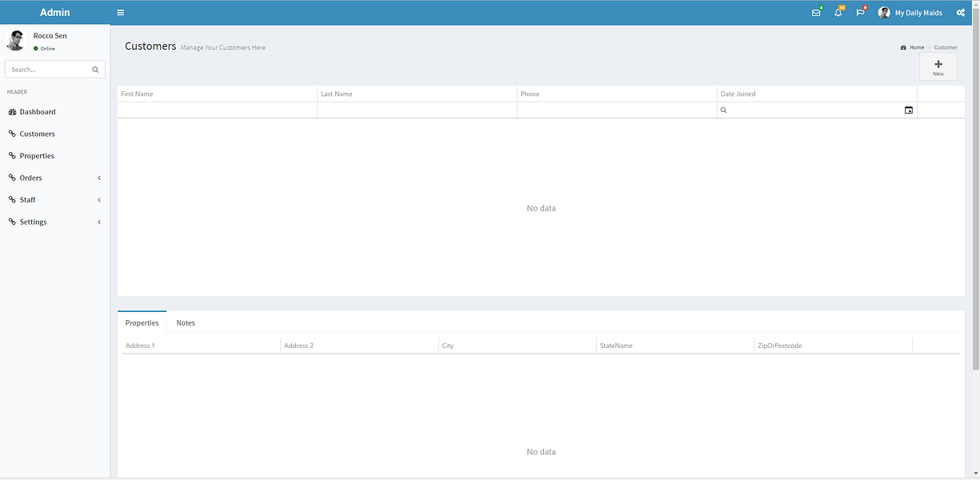Click the Customer breadcrumb
Image resolution: width=980 pixels, height=480 pixels.
point(946,48)
